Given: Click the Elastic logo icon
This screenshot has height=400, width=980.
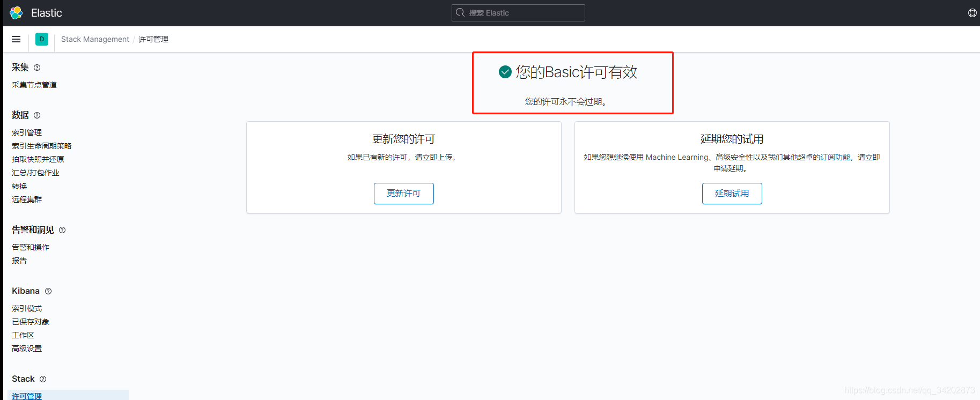Looking at the screenshot, I should (16, 13).
